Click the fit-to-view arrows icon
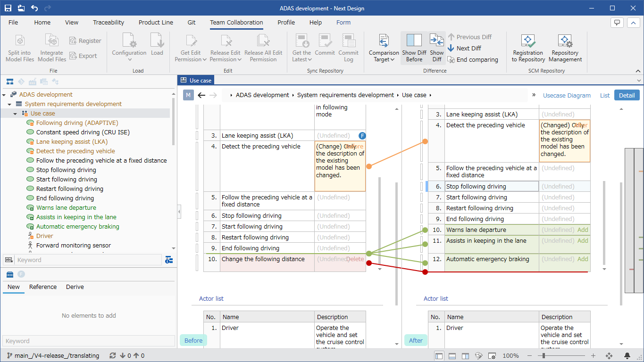 [609, 356]
